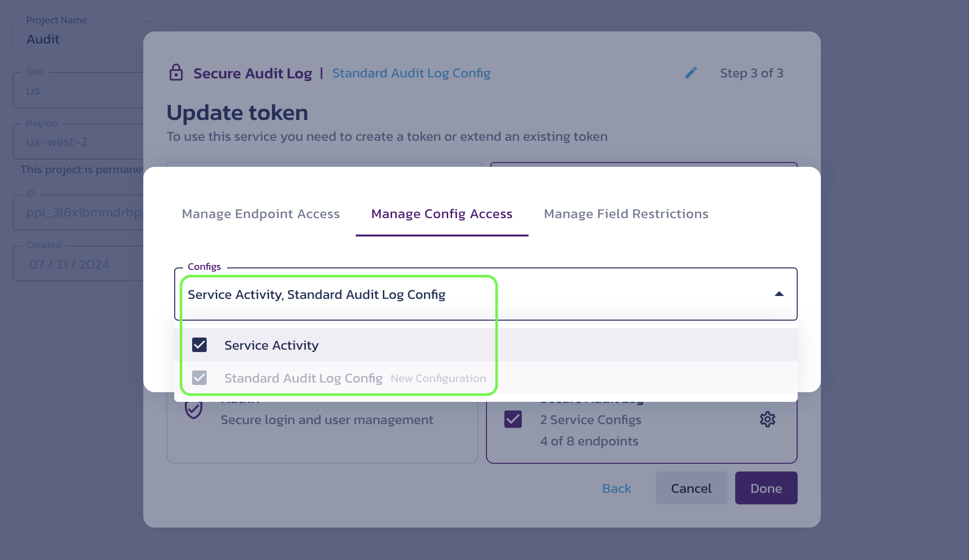This screenshot has height=560, width=969.
Task: Toggle the Service Activity checkbox off
Action: tap(200, 345)
